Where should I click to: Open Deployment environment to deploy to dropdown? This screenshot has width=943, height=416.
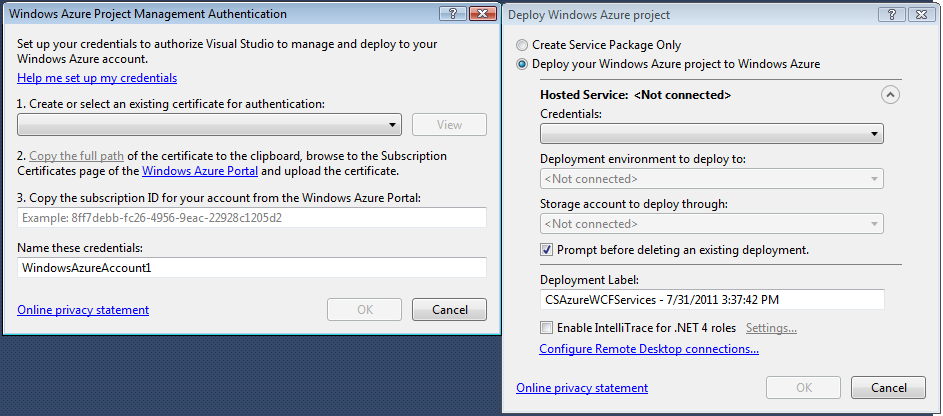[711, 179]
